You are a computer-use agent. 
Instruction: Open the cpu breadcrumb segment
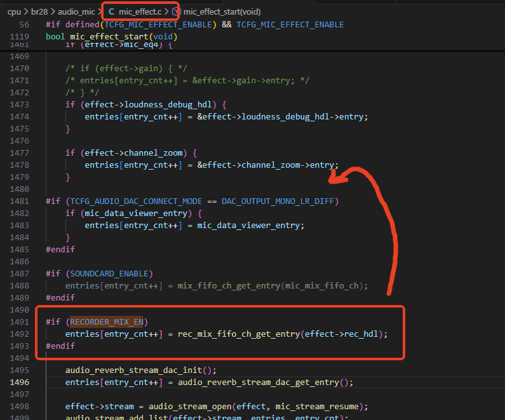[x=14, y=12]
